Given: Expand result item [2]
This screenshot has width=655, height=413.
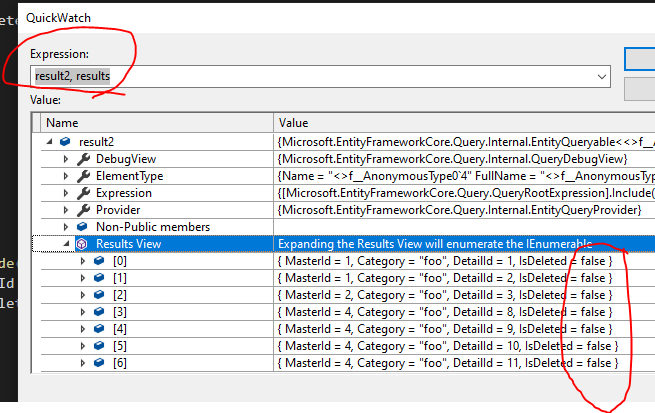Looking at the screenshot, I should click(x=83, y=295).
